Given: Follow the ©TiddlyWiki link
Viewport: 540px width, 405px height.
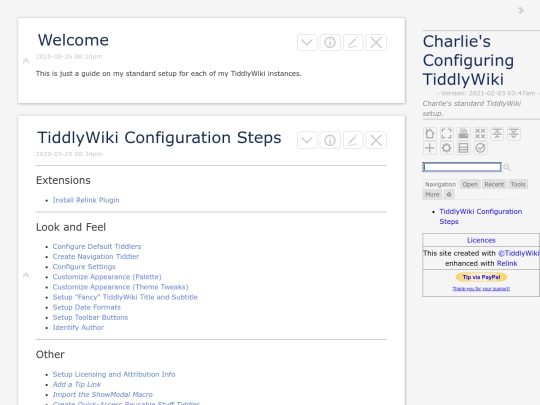Looking at the screenshot, I should click(x=519, y=253).
